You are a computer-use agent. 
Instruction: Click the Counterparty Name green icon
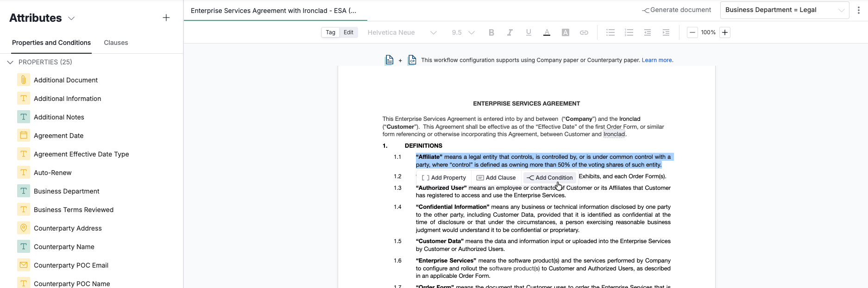click(24, 246)
